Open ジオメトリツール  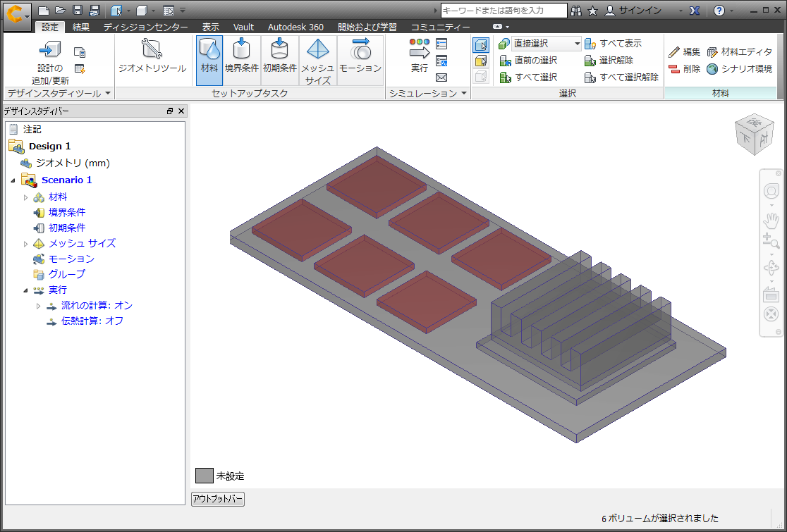coord(152,56)
